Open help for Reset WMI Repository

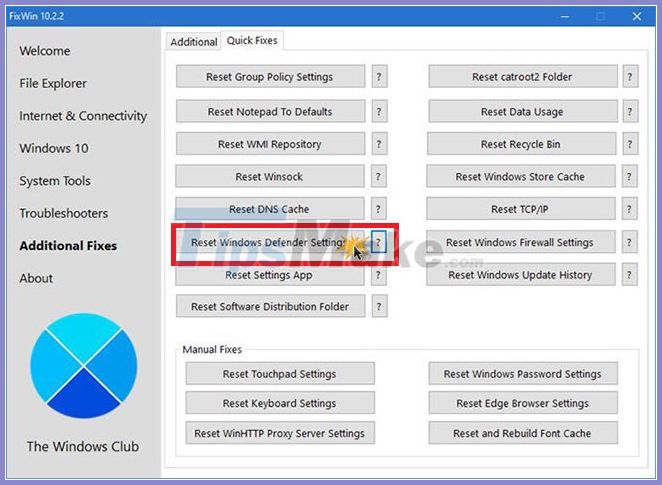pos(379,144)
